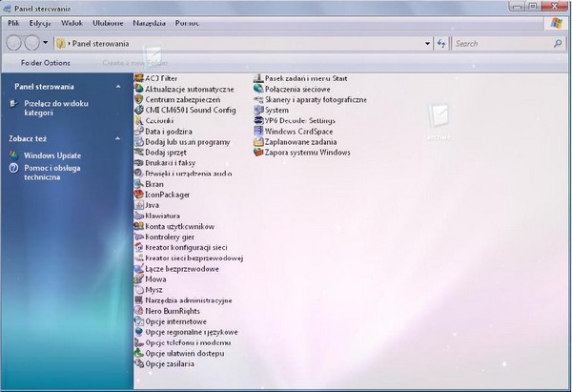Image resolution: width=572 pixels, height=392 pixels.
Task: Open AC3 Filter control panel item
Action: (161, 77)
